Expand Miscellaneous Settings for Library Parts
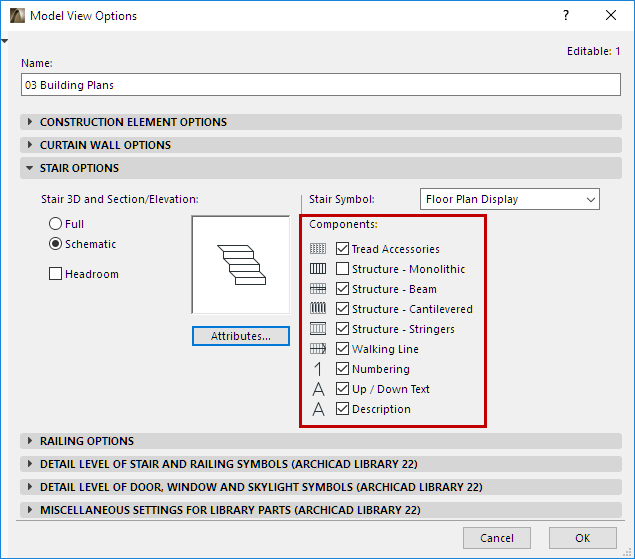Image resolution: width=635 pixels, height=559 pixels. 321,510
